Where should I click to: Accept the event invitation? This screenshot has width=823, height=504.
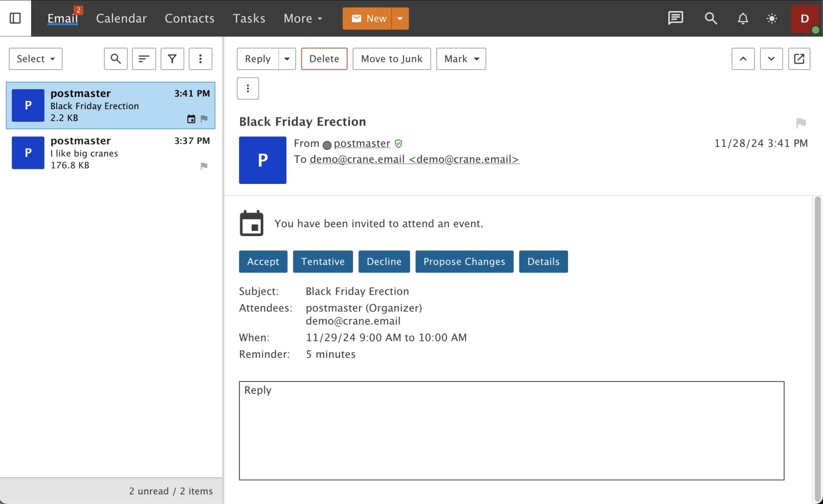click(263, 261)
